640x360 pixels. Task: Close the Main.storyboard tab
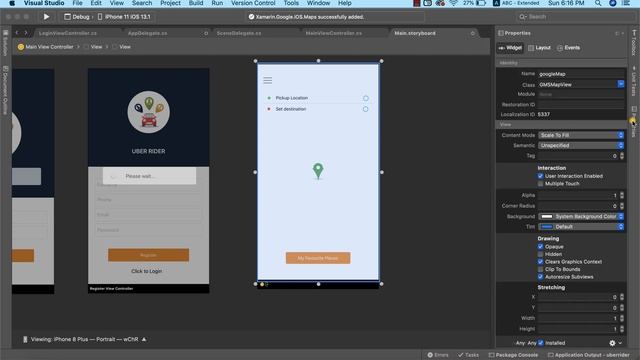tap(473, 33)
